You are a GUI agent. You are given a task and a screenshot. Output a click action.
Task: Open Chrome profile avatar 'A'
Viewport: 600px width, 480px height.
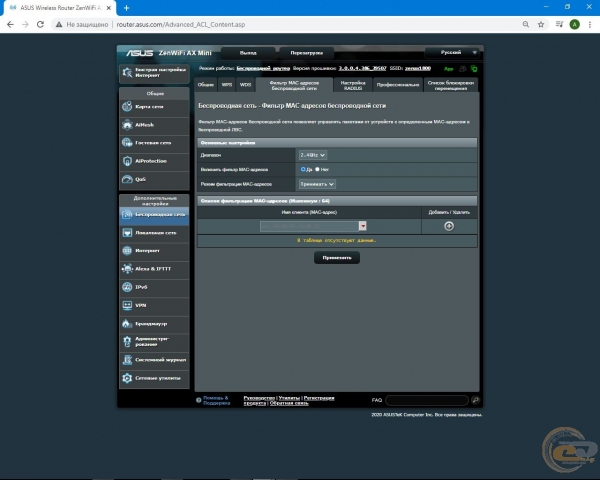click(x=574, y=24)
